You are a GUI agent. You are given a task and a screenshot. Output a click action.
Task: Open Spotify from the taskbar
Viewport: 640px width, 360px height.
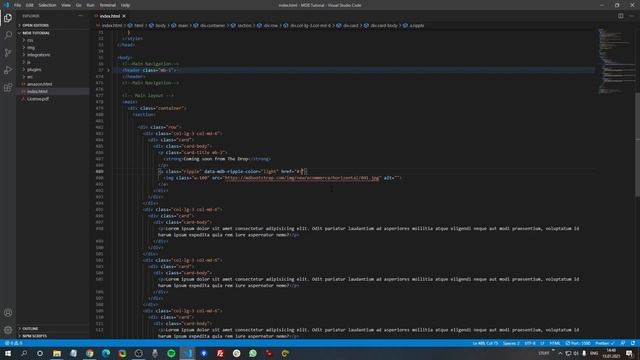coord(171,353)
